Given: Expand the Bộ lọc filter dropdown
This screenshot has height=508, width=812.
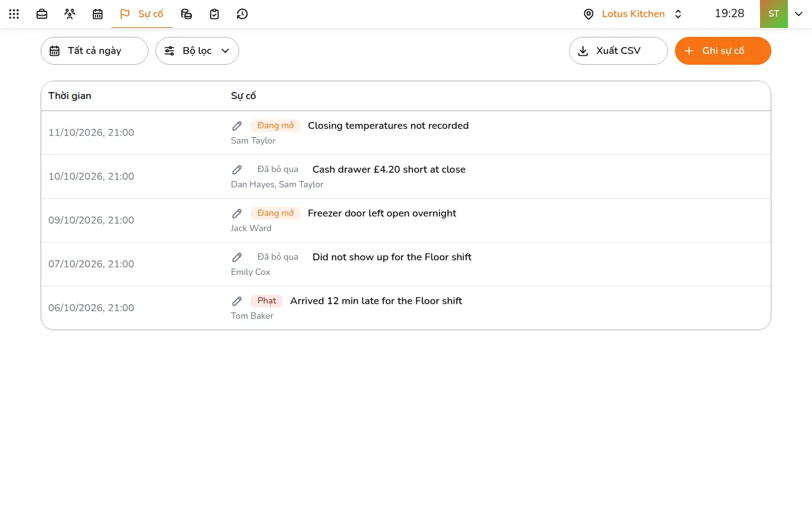Looking at the screenshot, I should (x=197, y=51).
